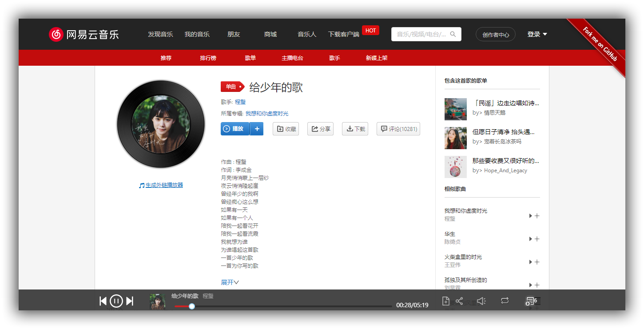Viewport: 644px width, 329px height.
Task: Select 主播电台 sub-navigation tab
Action: point(292,58)
